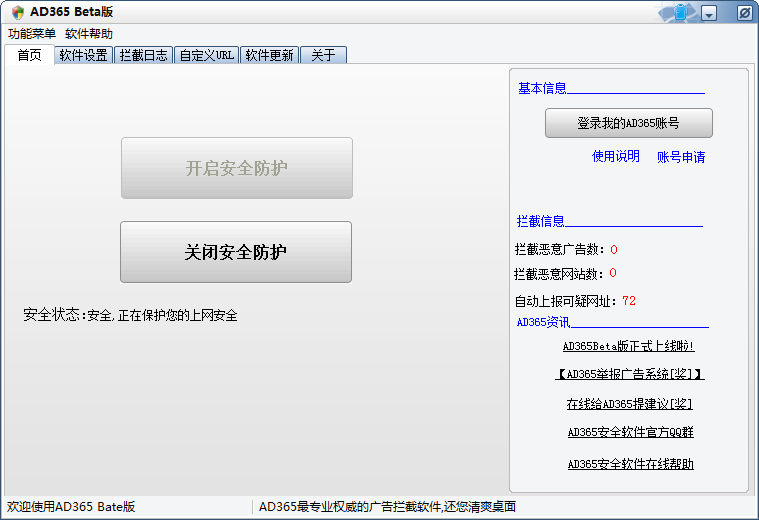Open AD365安全软件官方QQ群 link
The width and height of the screenshot is (759, 520).
click(630, 432)
